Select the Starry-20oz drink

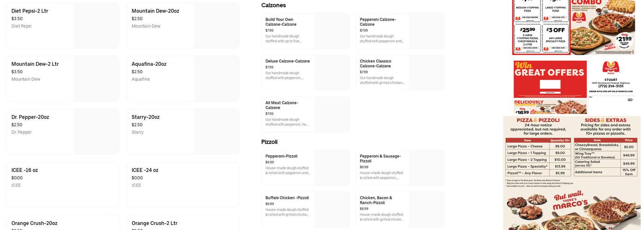click(x=183, y=132)
